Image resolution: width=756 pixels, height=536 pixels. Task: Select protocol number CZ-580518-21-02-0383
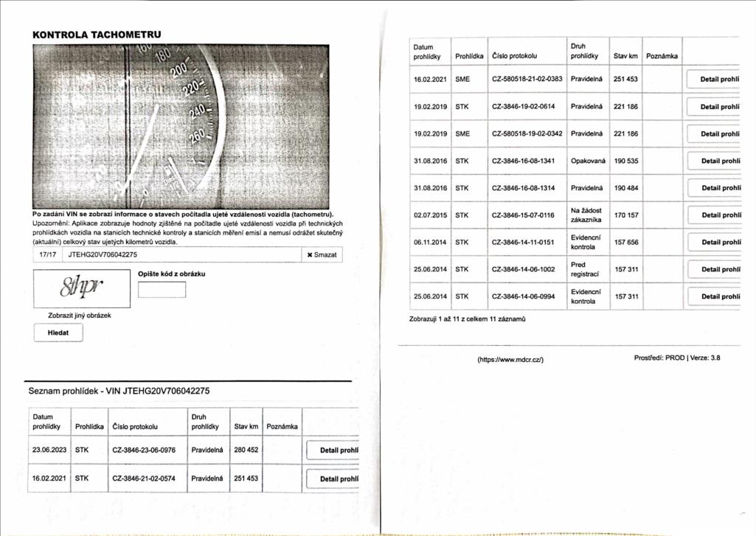(527, 79)
